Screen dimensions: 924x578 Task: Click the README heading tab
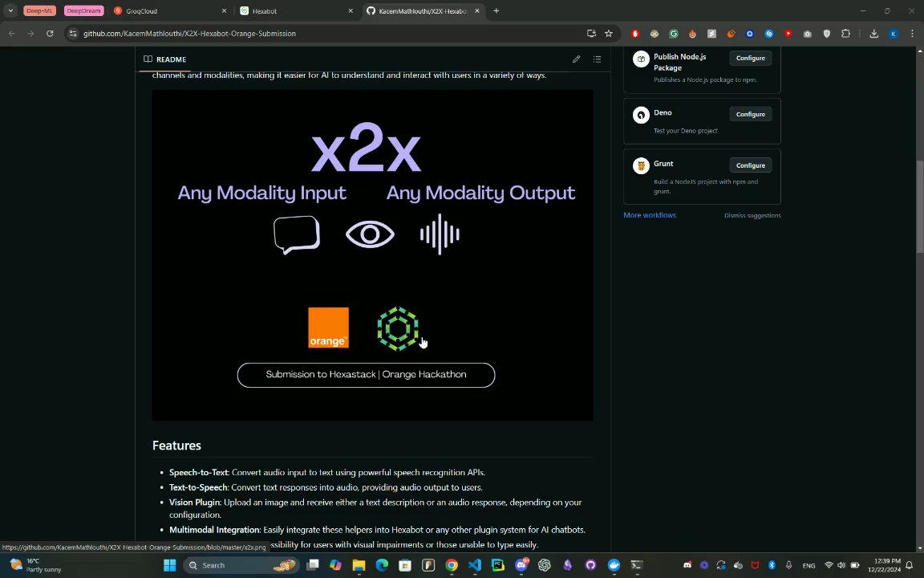tap(165, 59)
